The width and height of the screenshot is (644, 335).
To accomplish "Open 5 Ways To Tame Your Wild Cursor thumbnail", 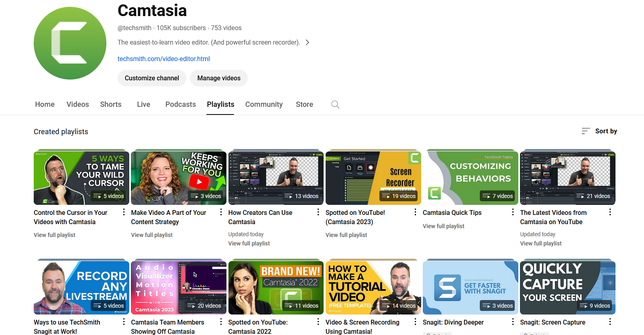I will pos(82,178).
